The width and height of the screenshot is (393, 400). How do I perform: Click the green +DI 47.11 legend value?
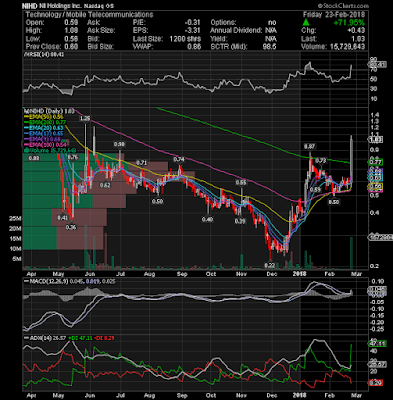tap(79, 338)
